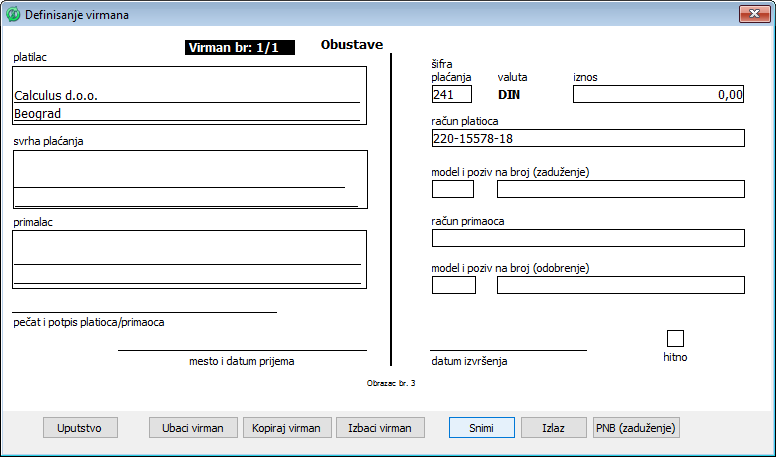Click Ubaci virman button

(193, 427)
